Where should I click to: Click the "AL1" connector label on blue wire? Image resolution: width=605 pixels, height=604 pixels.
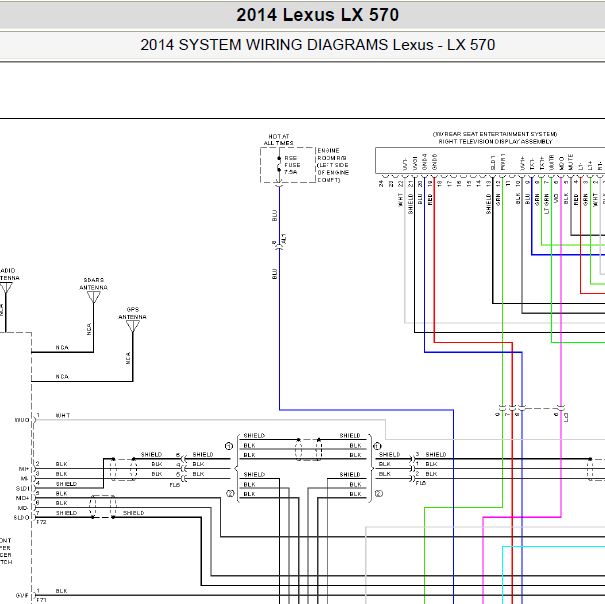[x=284, y=239]
